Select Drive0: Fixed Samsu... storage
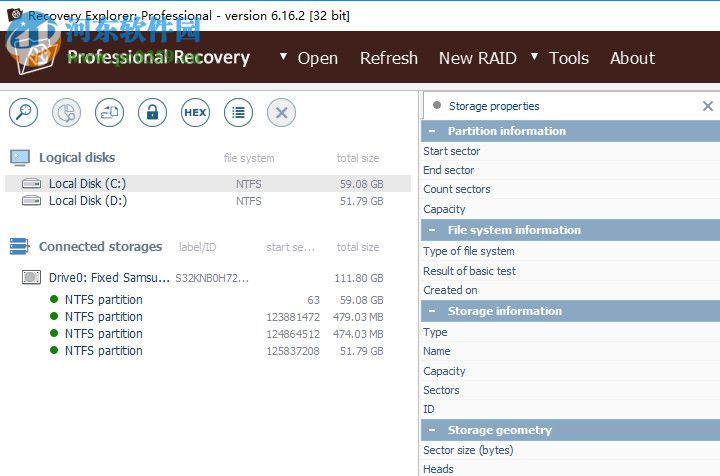 tap(208, 278)
